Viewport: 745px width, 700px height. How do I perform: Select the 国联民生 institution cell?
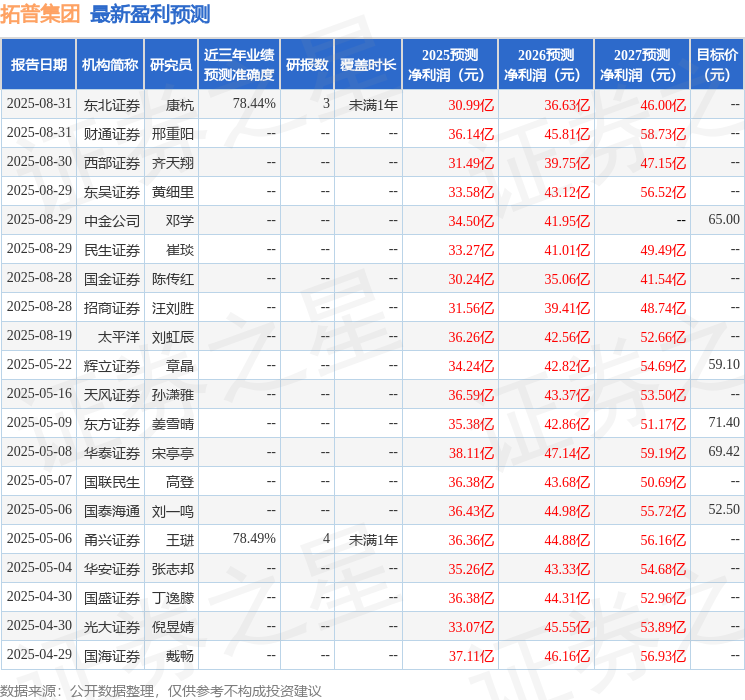pos(112,482)
